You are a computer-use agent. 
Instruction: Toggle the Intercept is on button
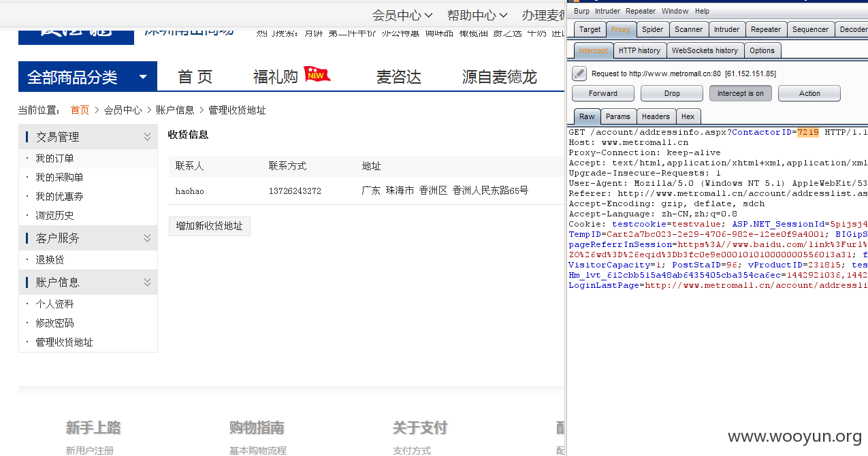[x=741, y=93]
